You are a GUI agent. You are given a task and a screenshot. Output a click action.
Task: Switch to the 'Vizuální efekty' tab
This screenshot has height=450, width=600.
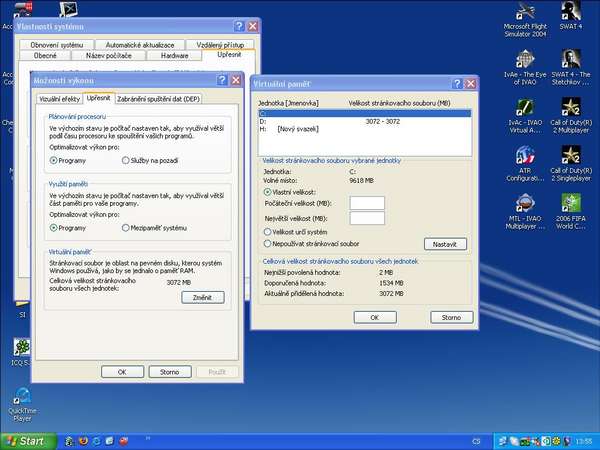[x=59, y=99]
